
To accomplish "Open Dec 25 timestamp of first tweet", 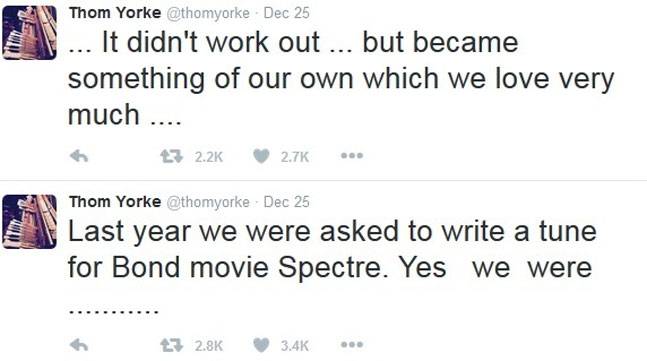I will [x=286, y=13].
